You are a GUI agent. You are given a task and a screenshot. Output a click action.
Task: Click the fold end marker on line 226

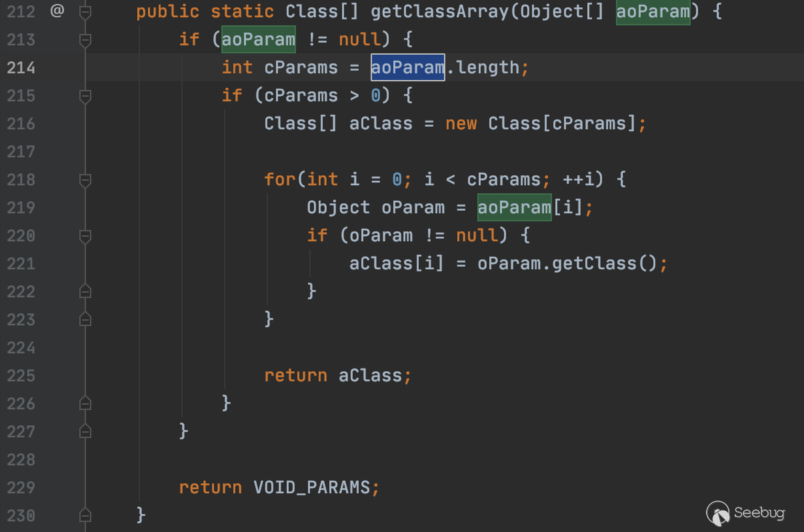point(85,403)
